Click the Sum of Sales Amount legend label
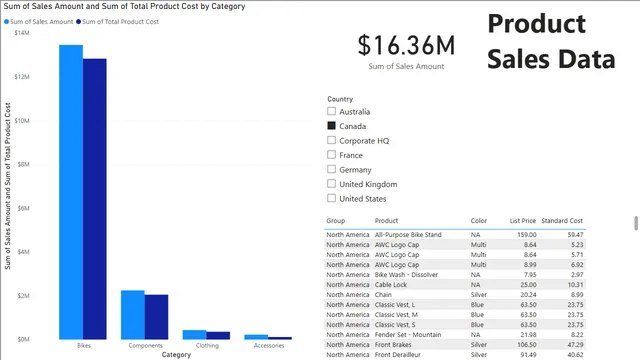 click(41, 22)
